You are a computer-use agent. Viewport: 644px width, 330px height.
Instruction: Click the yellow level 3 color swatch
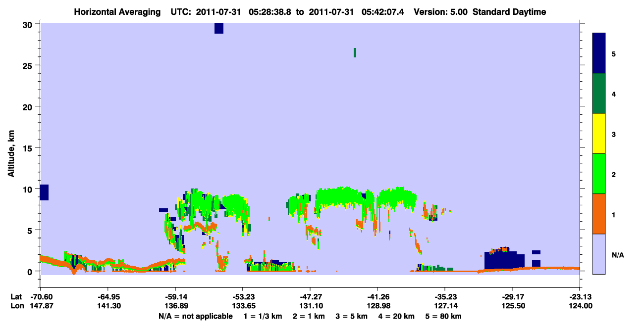tap(599, 134)
